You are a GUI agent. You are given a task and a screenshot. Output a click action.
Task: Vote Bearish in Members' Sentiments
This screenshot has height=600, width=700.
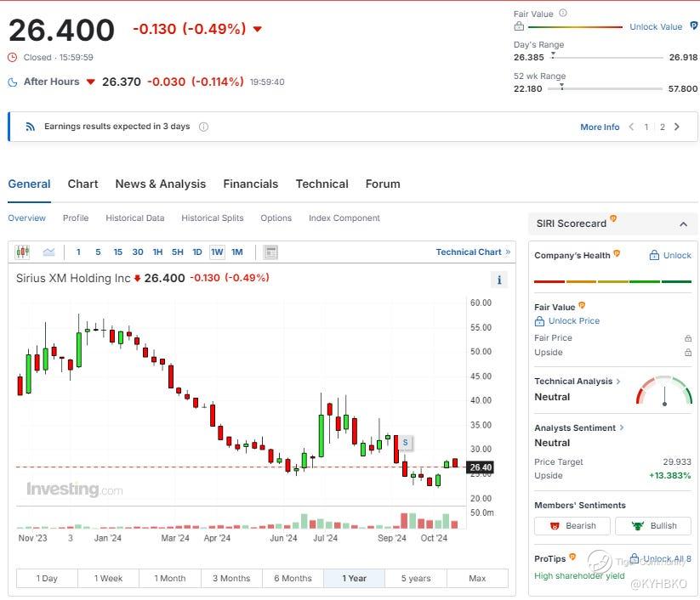click(x=572, y=526)
